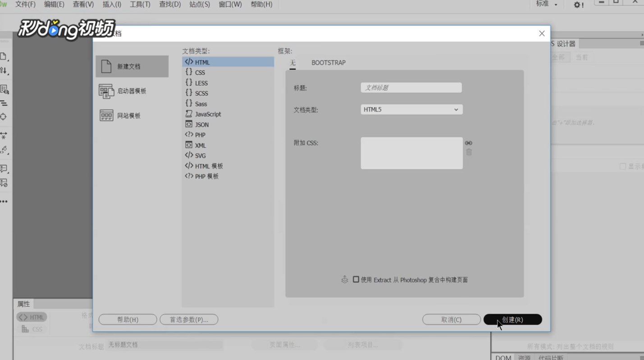Enable the Extract from Photoshop checkbox
Image resolution: width=644 pixels, height=360 pixels.
pos(356,279)
